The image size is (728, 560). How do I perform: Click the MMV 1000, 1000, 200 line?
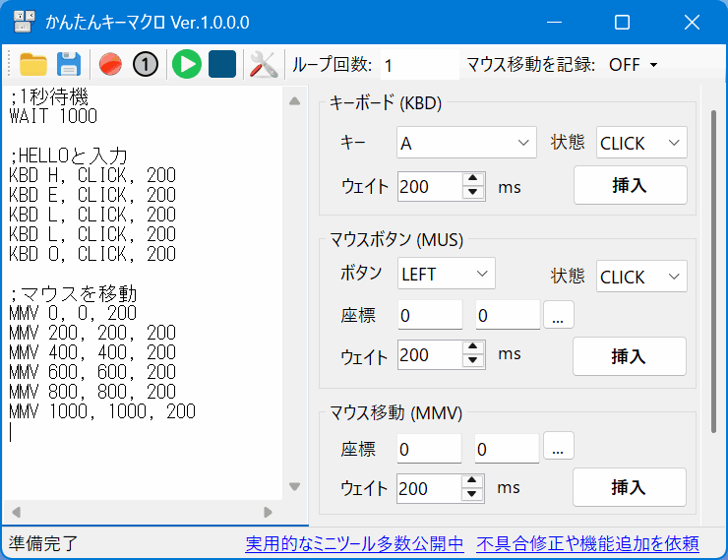102,411
